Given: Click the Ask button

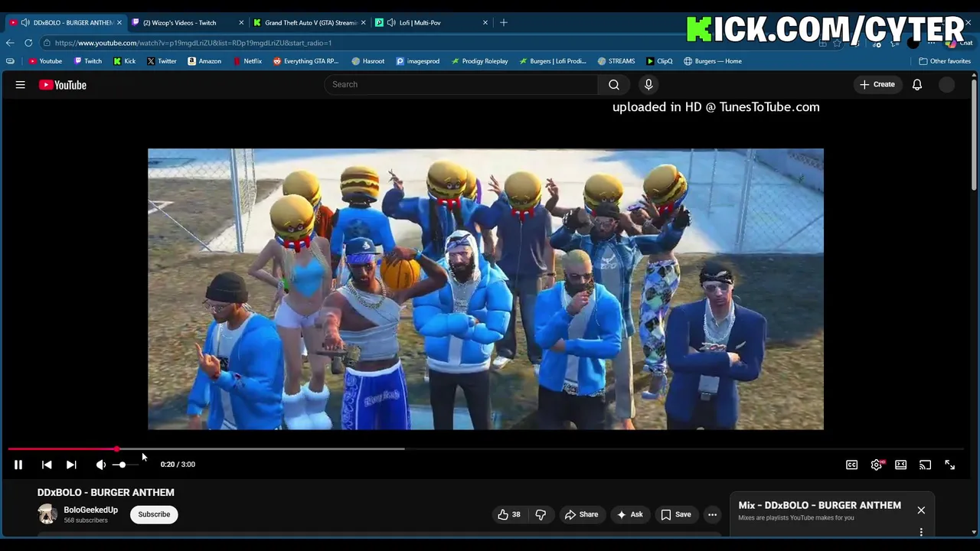Looking at the screenshot, I should point(630,514).
